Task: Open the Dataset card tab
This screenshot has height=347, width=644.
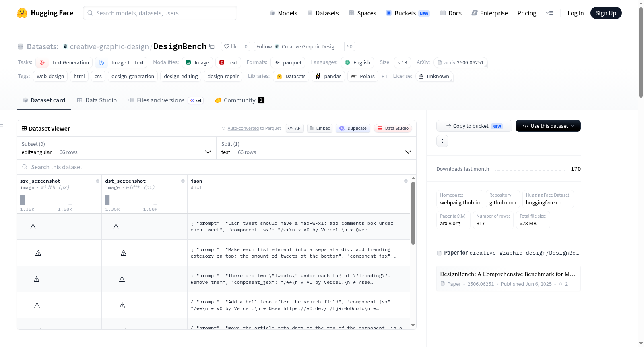Action: (44, 100)
